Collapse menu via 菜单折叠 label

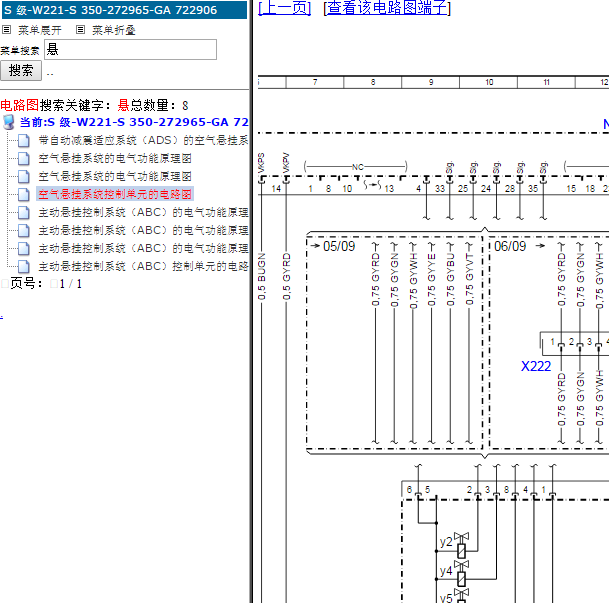[x=113, y=30]
